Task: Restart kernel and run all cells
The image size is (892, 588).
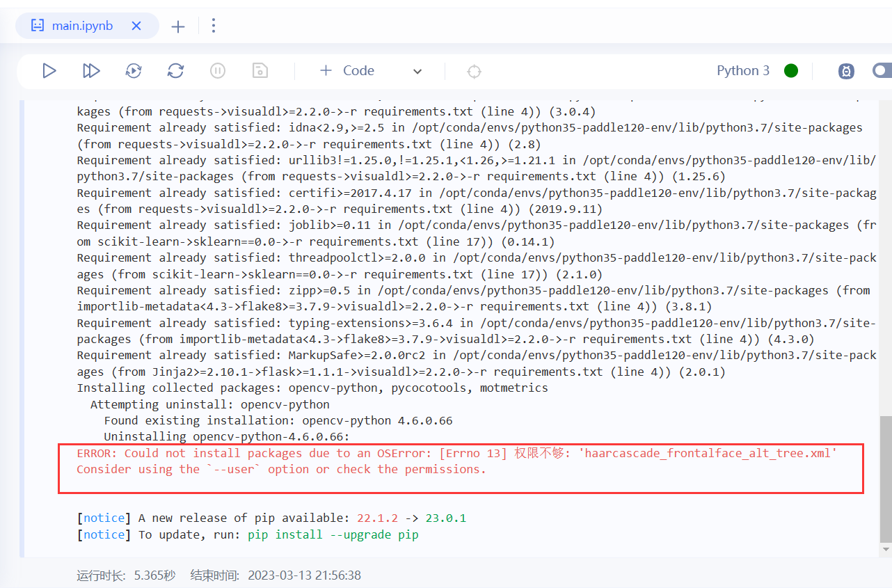Action: 133,70
